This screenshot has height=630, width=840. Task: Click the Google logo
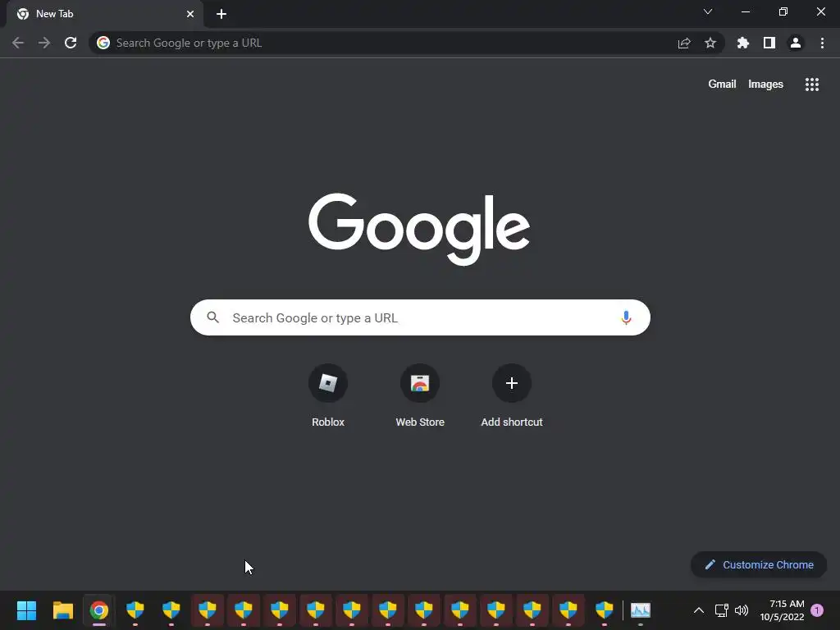tap(419, 230)
